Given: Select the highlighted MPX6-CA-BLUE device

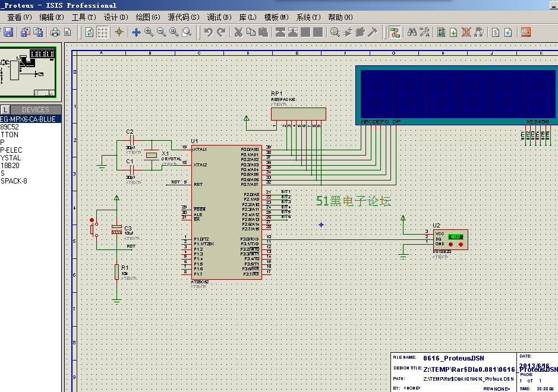Looking at the screenshot, I should (31, 119).
